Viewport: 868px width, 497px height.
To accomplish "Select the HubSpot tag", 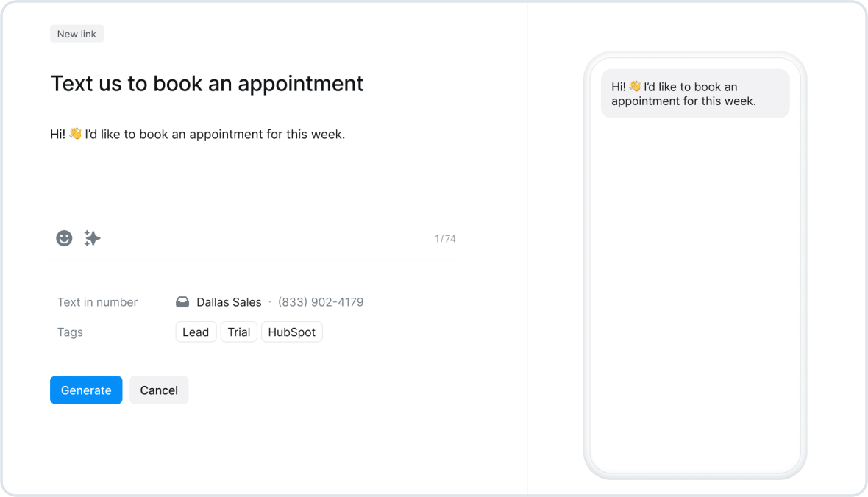I will [292, 332].
